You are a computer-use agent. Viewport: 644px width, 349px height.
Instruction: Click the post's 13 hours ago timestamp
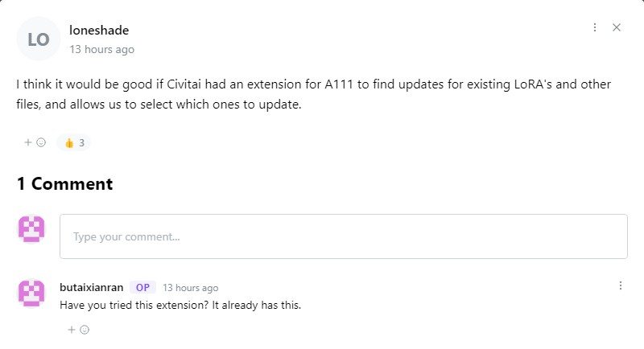tap(101, 49)
